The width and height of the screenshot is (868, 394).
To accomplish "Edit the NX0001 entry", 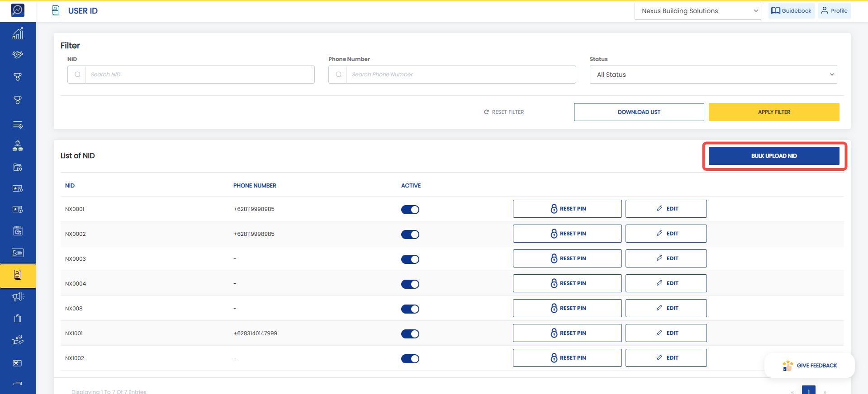I will point(666,209).
